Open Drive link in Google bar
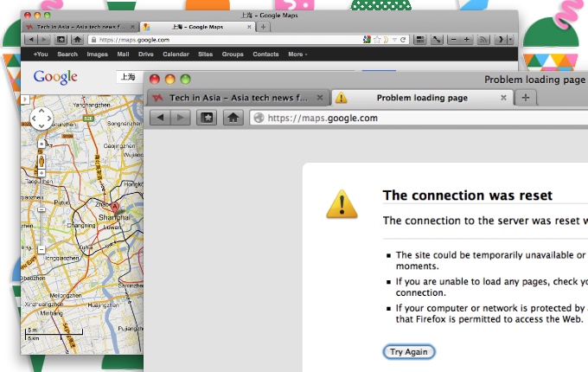This screenshot has height=372, width=588. click(x=146, y=55)
